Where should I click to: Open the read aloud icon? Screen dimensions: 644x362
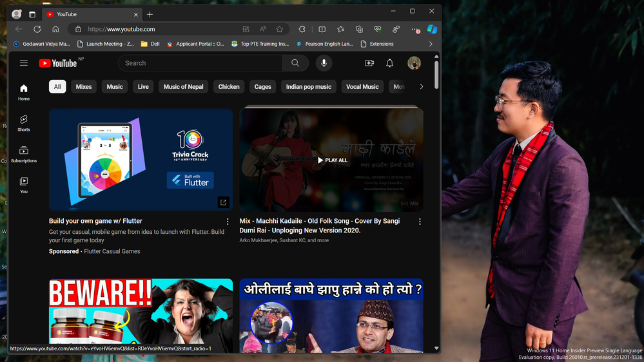click(x=263, y=29)
